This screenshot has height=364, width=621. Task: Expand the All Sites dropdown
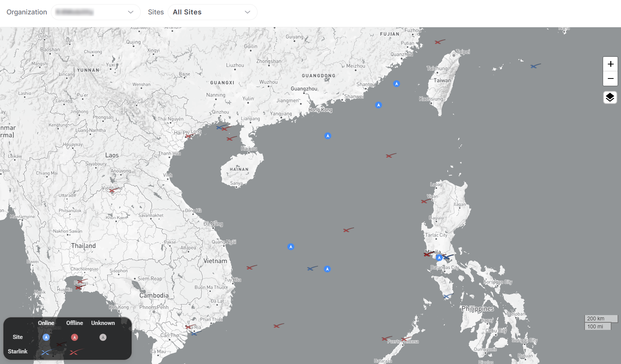click(x=212, y=12)
